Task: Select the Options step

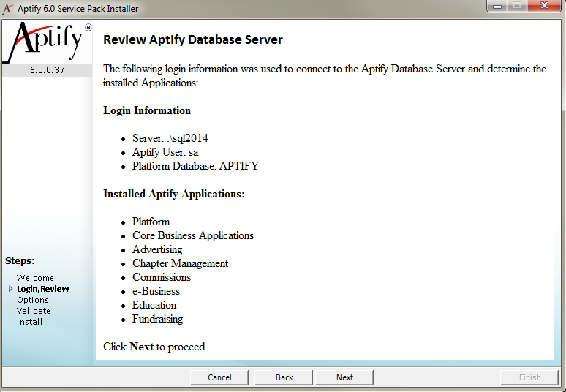Action: 33,300
